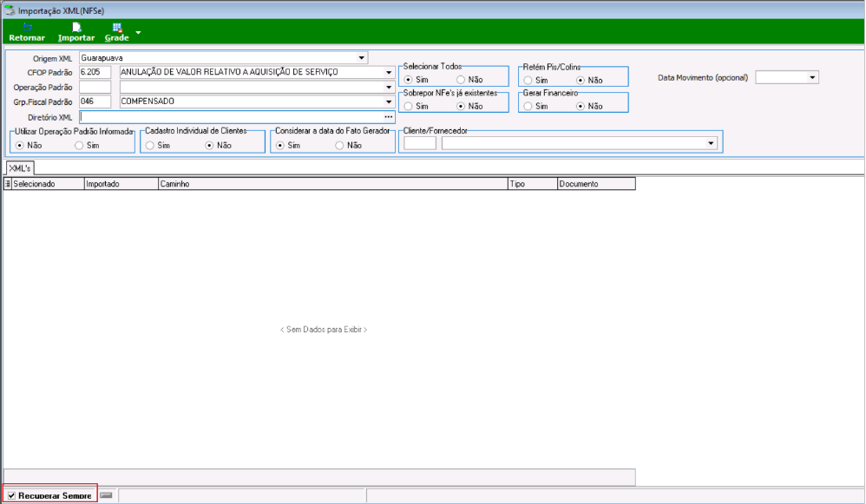Select Não under Considerar a data do Fato Gerador
This screenshot has width=866, height=504.
(339, 145)
